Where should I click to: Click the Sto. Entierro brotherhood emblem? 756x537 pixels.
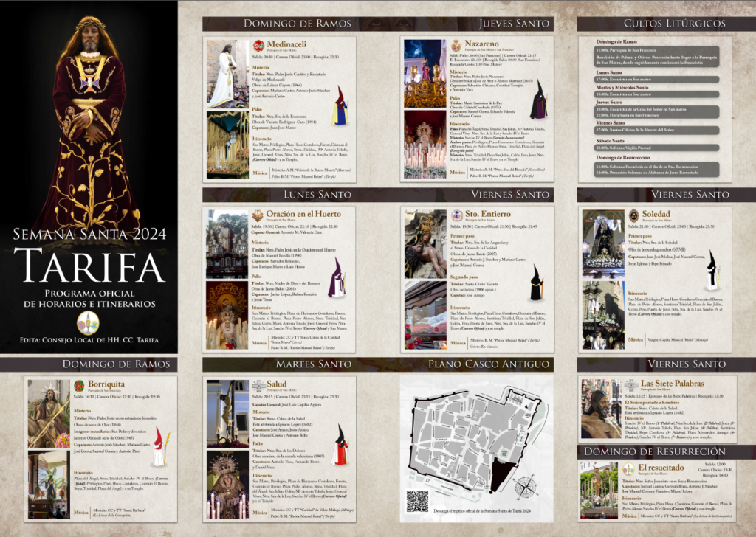[x=458, y=215]
